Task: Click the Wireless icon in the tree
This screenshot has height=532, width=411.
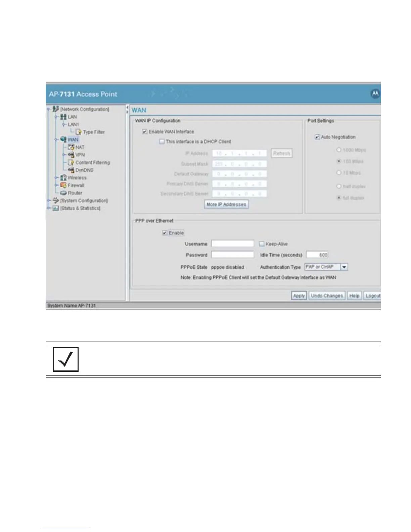Action: 63,178
